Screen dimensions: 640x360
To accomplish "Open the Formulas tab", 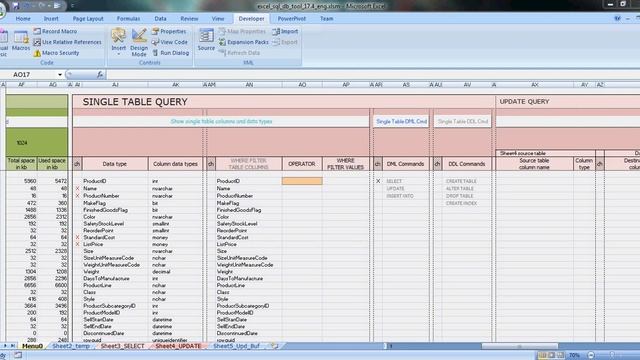I will [x=128, y=19].
